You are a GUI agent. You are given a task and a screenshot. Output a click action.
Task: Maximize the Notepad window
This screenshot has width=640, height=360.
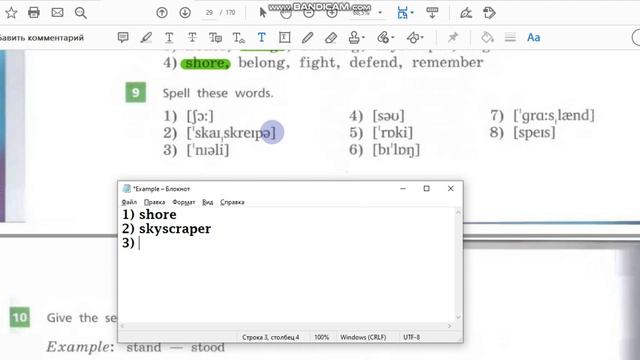pos(427,189)
